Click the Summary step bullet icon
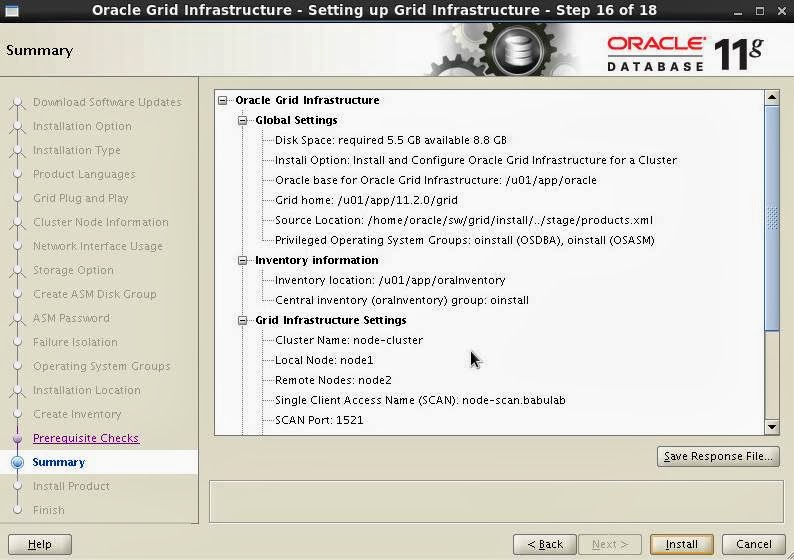Image resolution: width=794 pixels, height=560 pixels. tap(17, 462)
